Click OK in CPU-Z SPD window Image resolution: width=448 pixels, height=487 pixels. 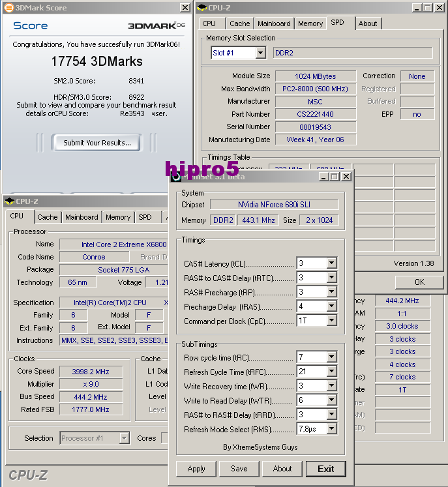pos(419,282)
